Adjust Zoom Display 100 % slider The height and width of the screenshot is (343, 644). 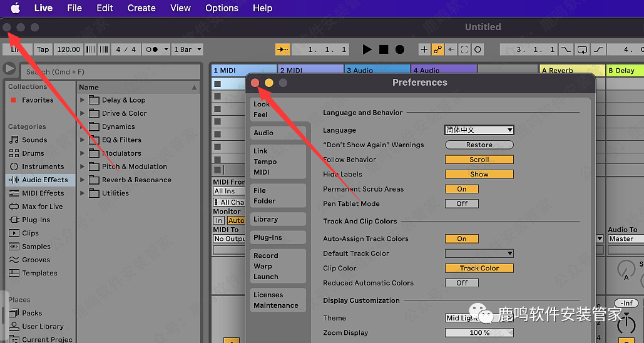pyautogui.click(x=479, y=333)
